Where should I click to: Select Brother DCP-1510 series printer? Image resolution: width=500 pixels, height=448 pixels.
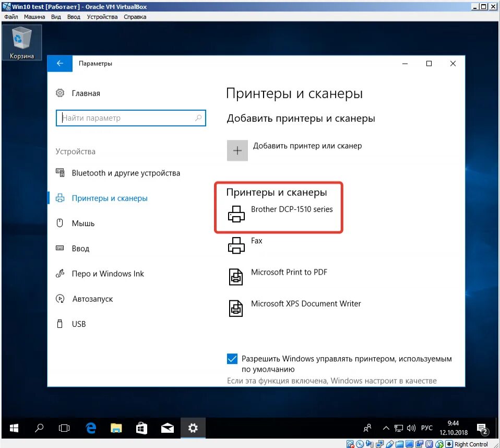tap(280, 213)
